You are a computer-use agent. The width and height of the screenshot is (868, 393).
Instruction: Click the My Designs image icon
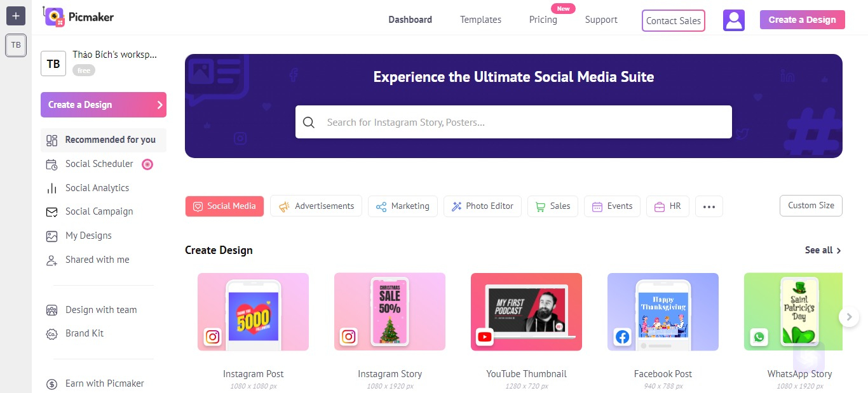click(x=52, y=236)
